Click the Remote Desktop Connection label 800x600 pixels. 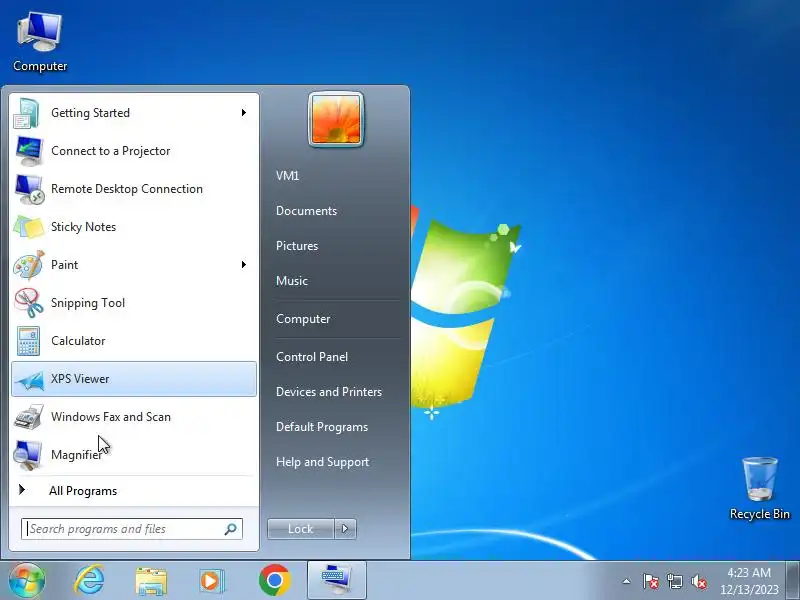(x=127, y=189)
